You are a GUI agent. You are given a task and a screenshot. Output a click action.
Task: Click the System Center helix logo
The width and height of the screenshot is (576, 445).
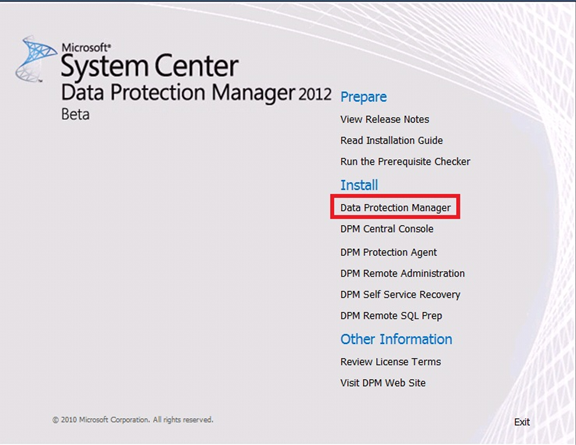(x=36, y=59)
